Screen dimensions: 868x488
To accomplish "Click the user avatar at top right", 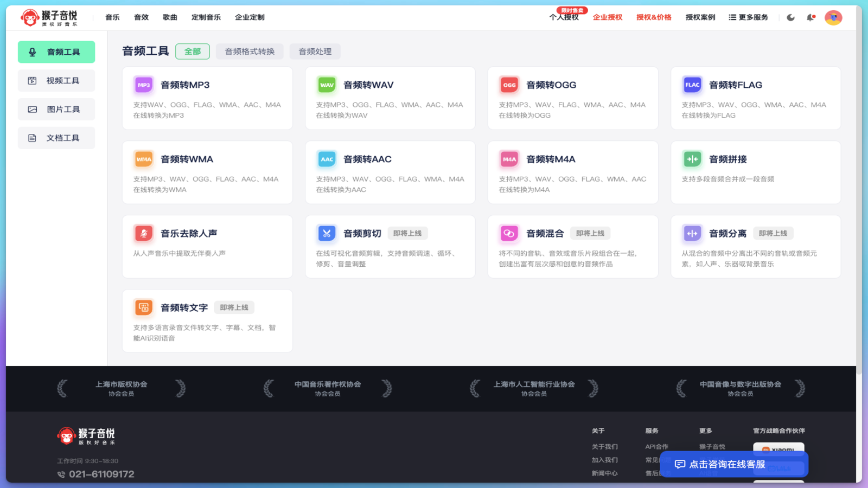I will [x=833, y=17].
